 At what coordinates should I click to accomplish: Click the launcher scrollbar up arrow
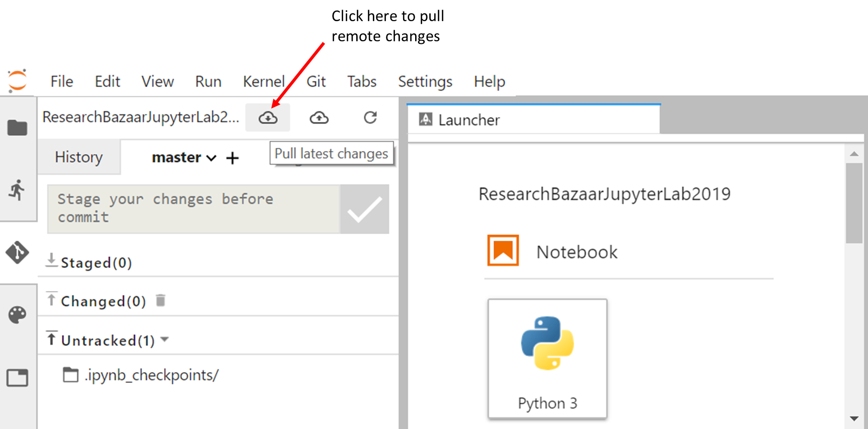click(x=854, y=154)
